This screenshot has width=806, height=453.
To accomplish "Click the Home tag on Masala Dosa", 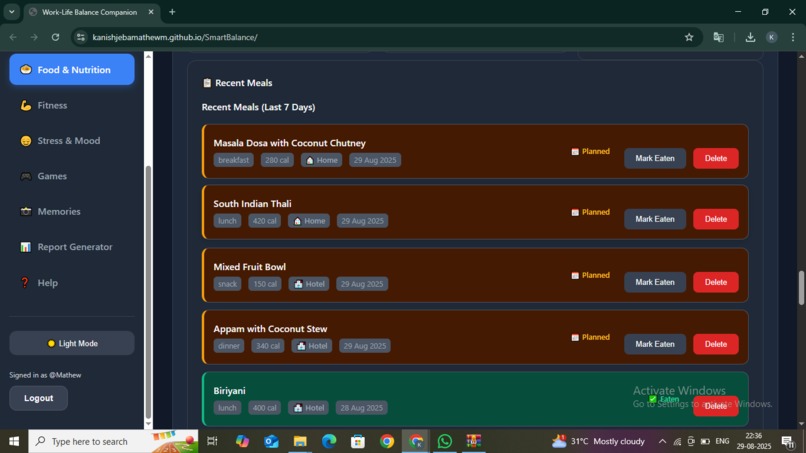I will (322, 160).
